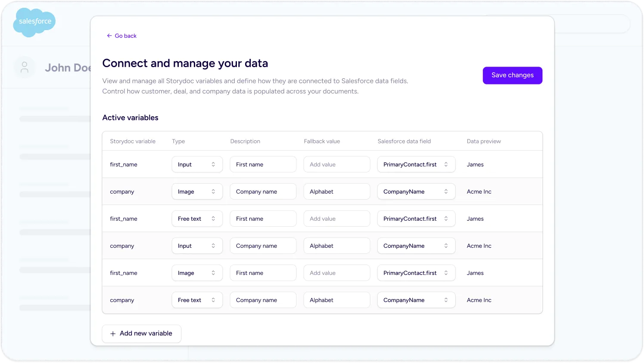Add new variable below the table
This screenshot has width=644, height=364.
[x=141, y=333]
